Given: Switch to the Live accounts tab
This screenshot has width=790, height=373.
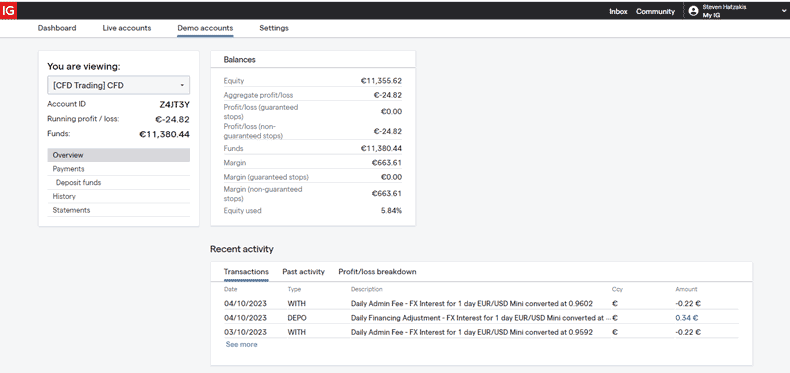Looking at the screenshot, I should click(126, 28).
